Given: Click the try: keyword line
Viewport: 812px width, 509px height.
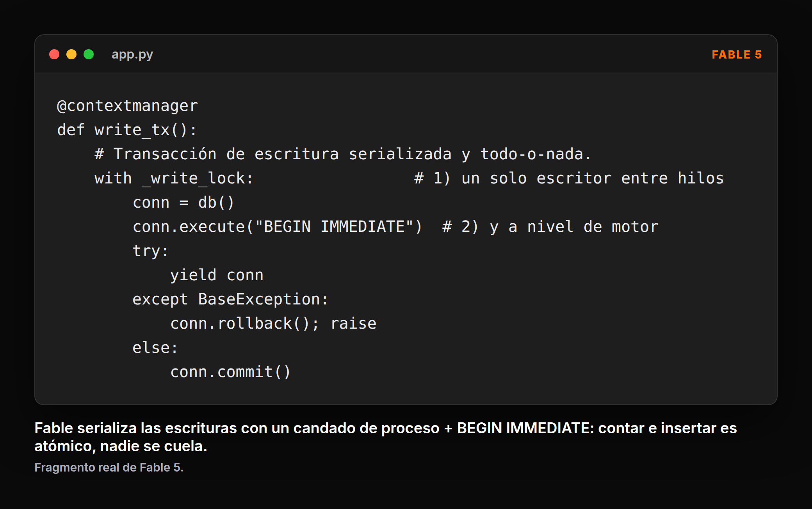Looking at the screenshot, I should point(151,251).
